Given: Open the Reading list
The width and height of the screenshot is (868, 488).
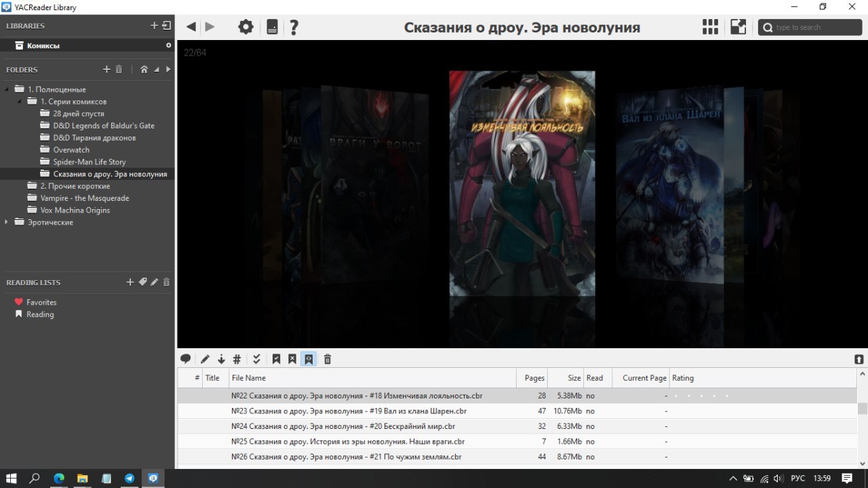Looking at the screenshot, I should pyautogui.click(x=40, y=314).
